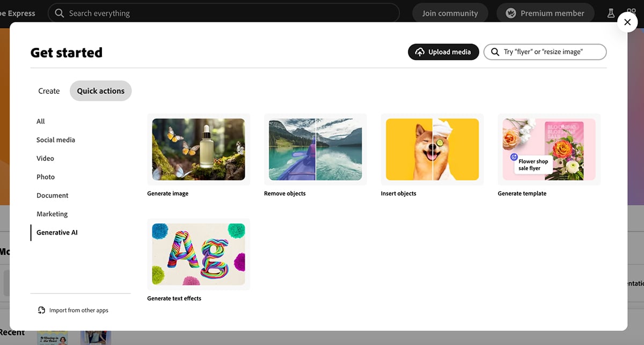Open the Social media category
Image resolution: width=644 pixels, height=345 pixels.
(x=56, y=140)
